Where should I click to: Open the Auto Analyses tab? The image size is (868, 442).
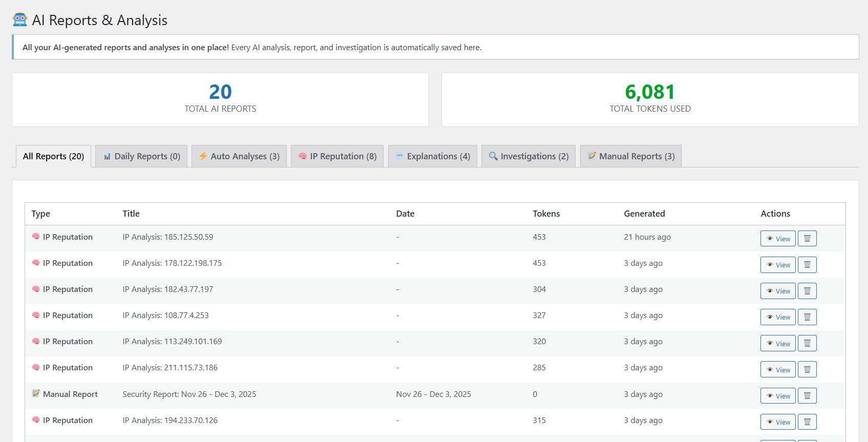pos(239,156)
